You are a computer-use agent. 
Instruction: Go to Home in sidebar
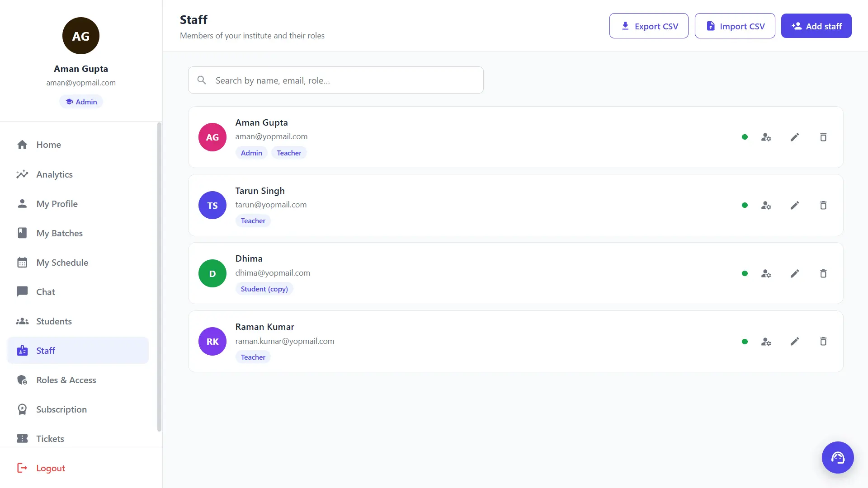coord(78,145)
